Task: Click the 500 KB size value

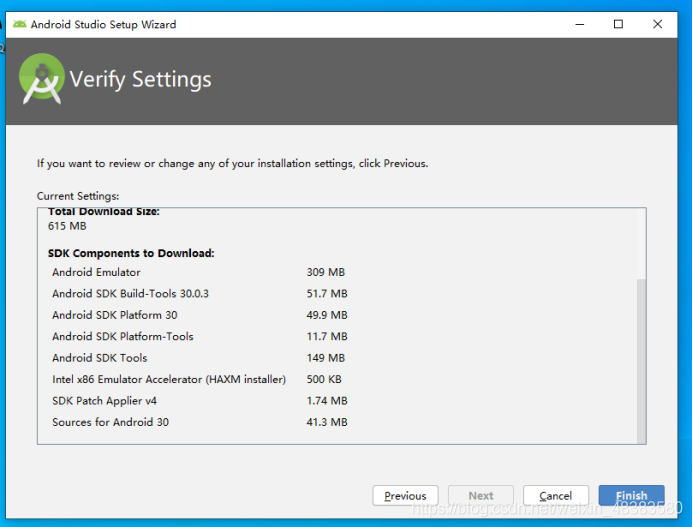Action: tap(324, 379)
